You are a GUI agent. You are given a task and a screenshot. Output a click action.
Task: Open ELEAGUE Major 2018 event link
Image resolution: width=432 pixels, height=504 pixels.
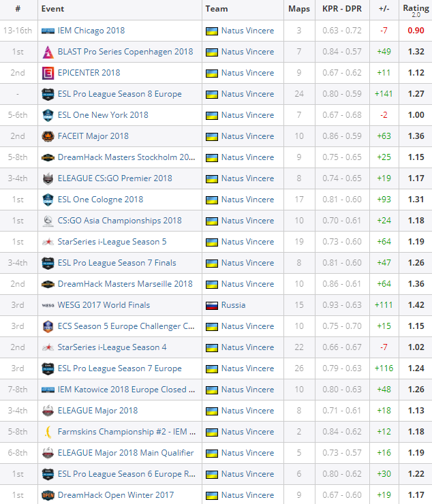[x=97, y=411]
